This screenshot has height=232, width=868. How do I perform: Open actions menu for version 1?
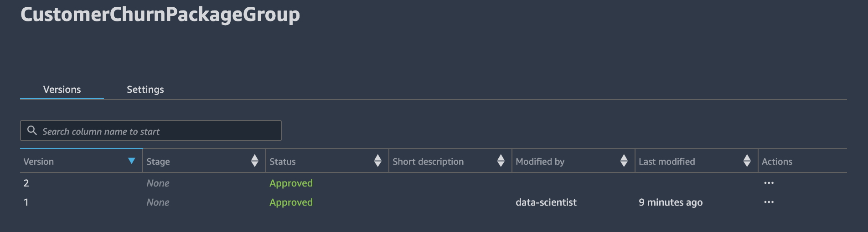[x=769, y=202]
